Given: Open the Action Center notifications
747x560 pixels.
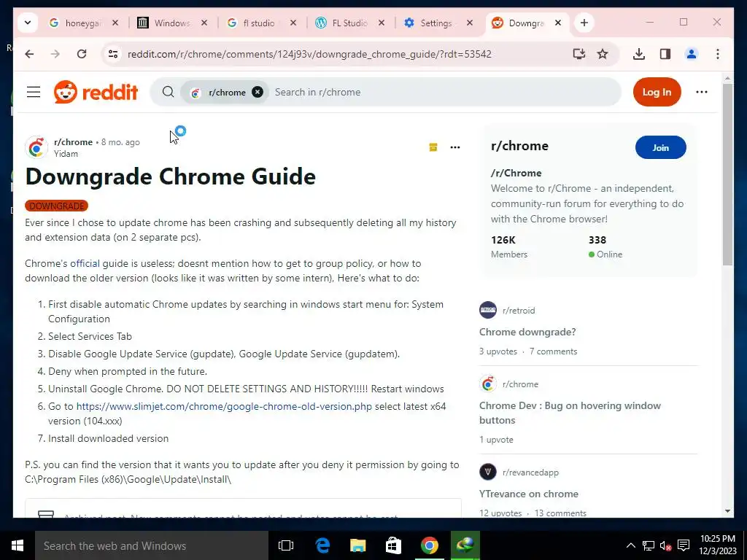Looking at the screenshot, I should click(684, 545).
